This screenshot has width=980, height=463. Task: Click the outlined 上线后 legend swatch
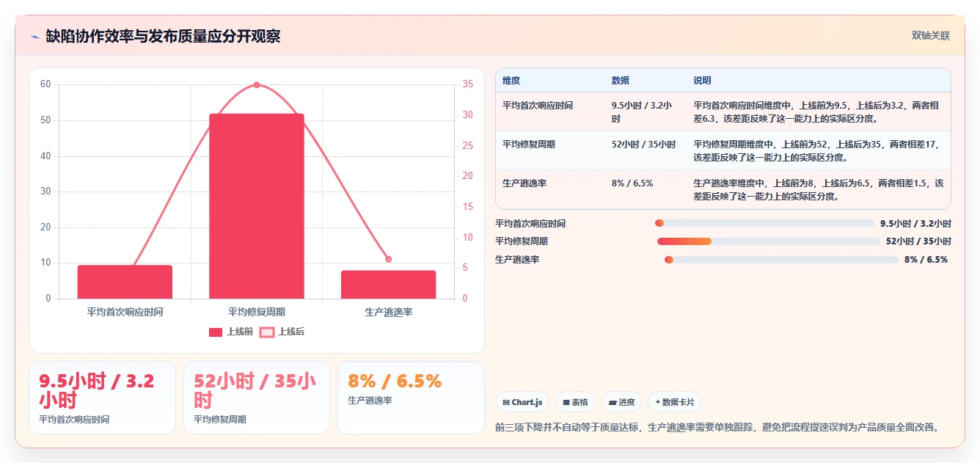pos(267,332)
